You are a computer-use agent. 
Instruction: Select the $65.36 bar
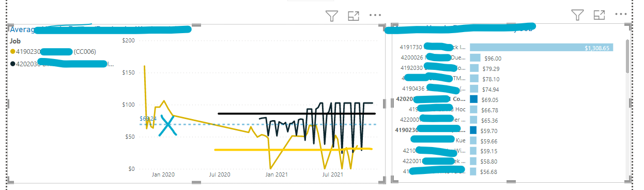click(473, 120)
